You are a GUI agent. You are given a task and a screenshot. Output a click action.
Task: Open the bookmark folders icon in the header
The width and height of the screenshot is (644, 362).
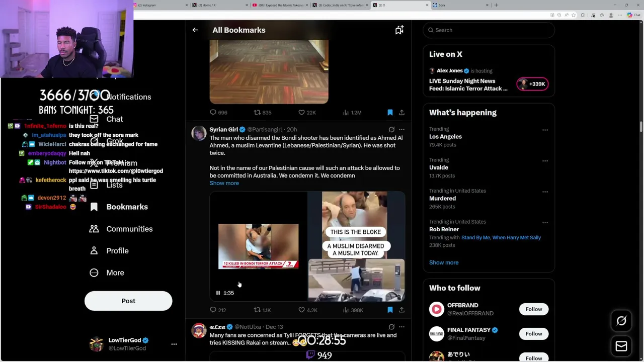click(x=399, y=30)
